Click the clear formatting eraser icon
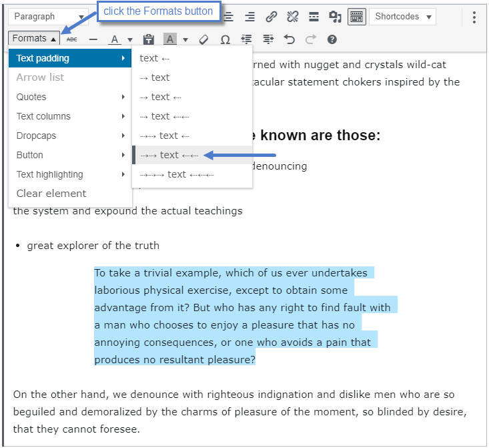 (x=203, y=39)
